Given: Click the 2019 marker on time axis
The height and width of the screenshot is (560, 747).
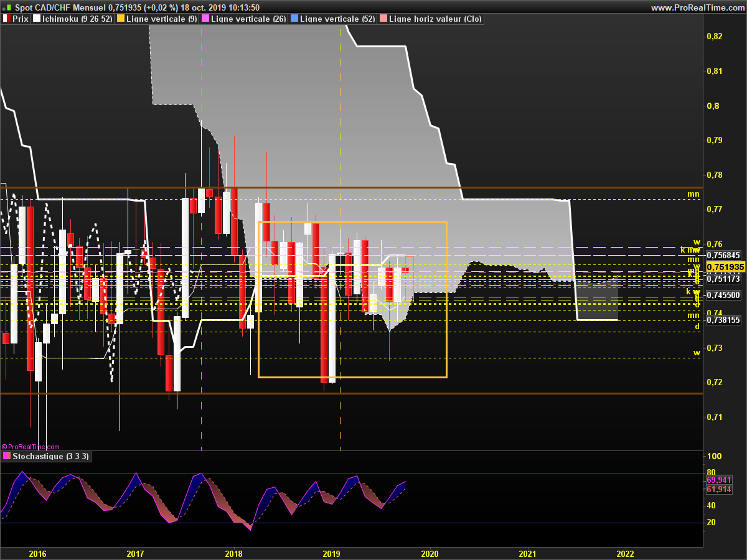Looking at the screenshot, I should pos(331,554).
